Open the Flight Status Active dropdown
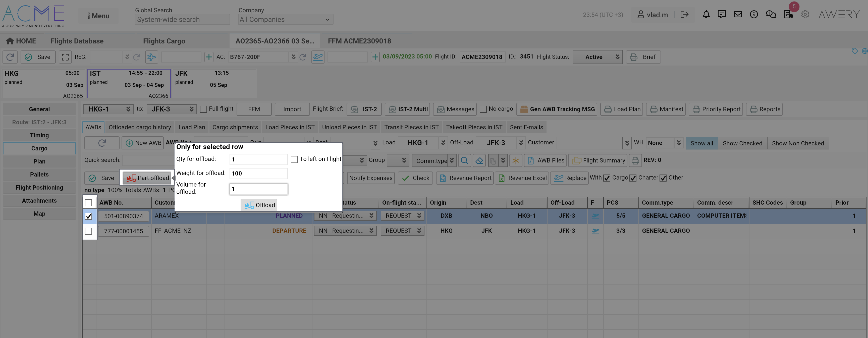This screenshot has height=338, width=868. 598,57
